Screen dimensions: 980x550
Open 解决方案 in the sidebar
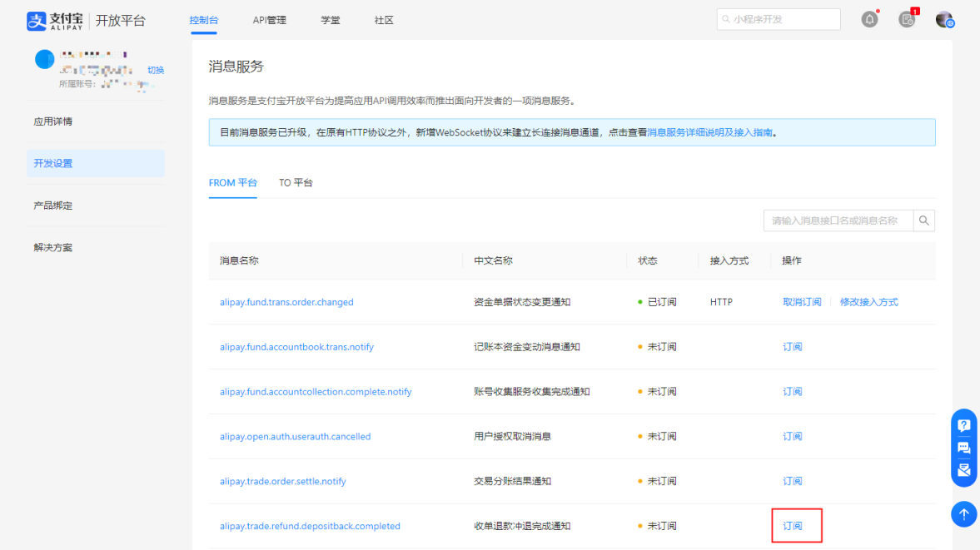(x=96, y=247)
